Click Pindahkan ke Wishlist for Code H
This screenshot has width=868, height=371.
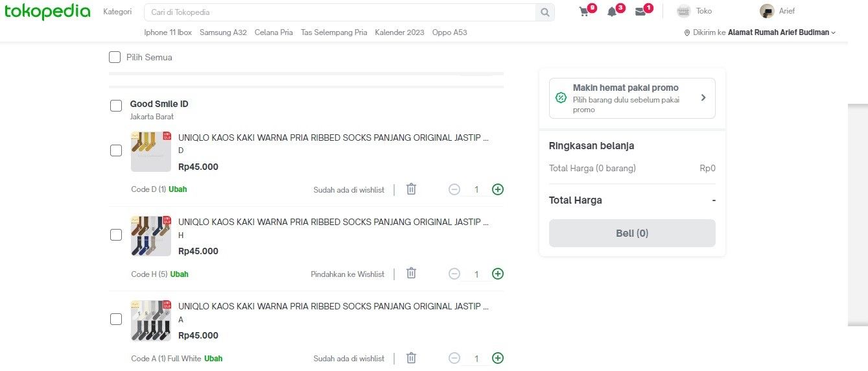[x=347, y=274]
